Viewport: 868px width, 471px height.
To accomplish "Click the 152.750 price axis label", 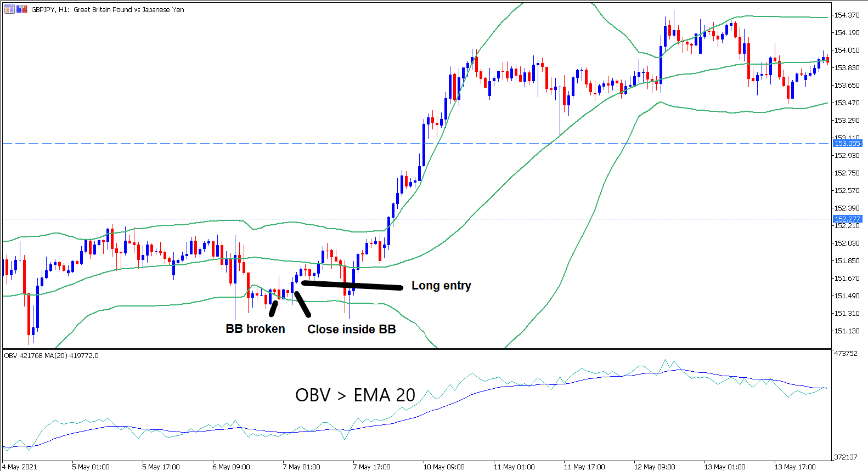I will tap(847, 173).
